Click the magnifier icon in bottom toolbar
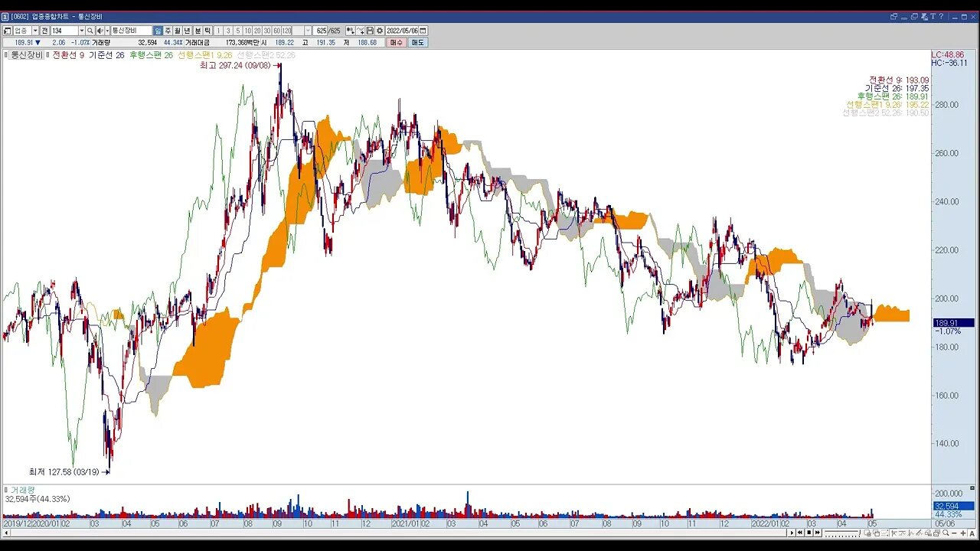This screenshot has width=980, height=551. coord(946,533)
